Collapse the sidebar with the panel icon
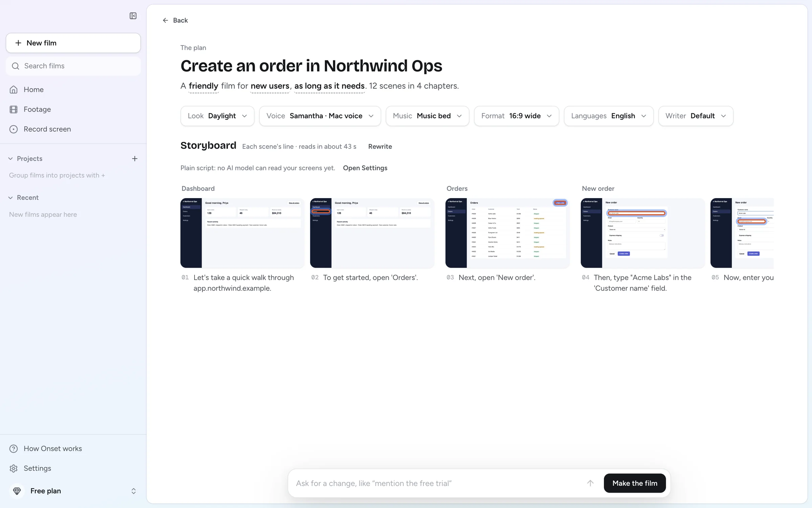This screenshot has height=508, width=812. point(133,16)
